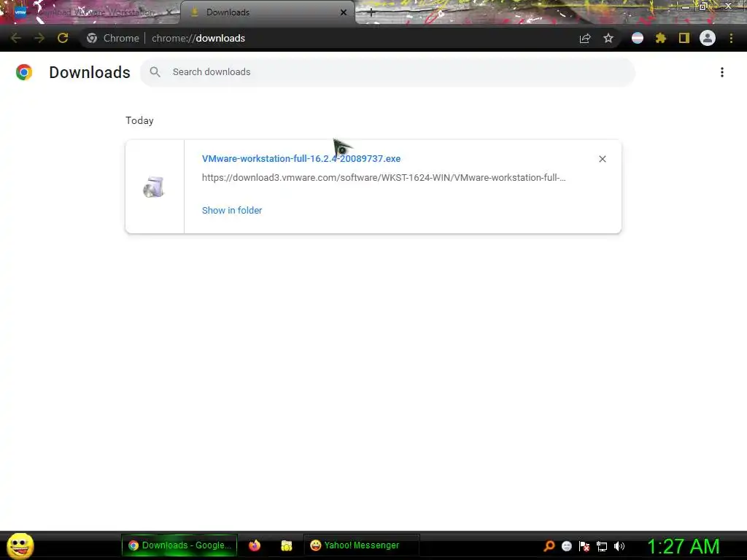Open the extensions puzzle icon
The width and height of the screenshot is (747, 560).
(661, 38)
